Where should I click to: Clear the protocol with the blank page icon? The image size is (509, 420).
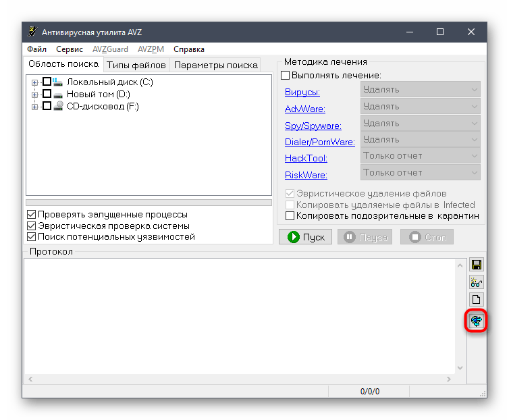pos(476,300)
